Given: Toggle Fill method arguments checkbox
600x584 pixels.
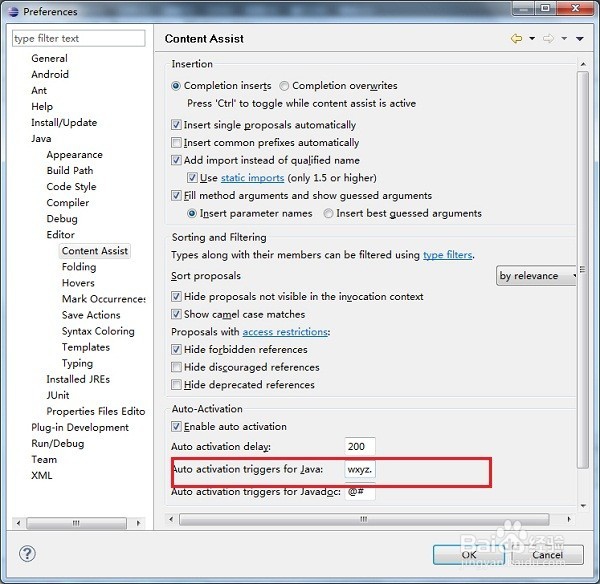Looking at the screenshot, I should 176,196.
